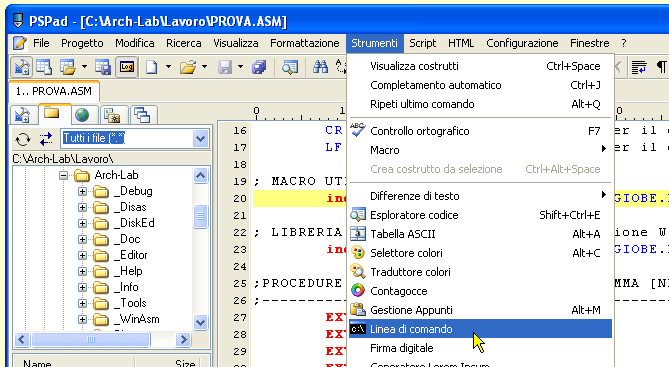Screen dimensions: 669x367
Task: Open the File menu
Action: tap(41, 43)
